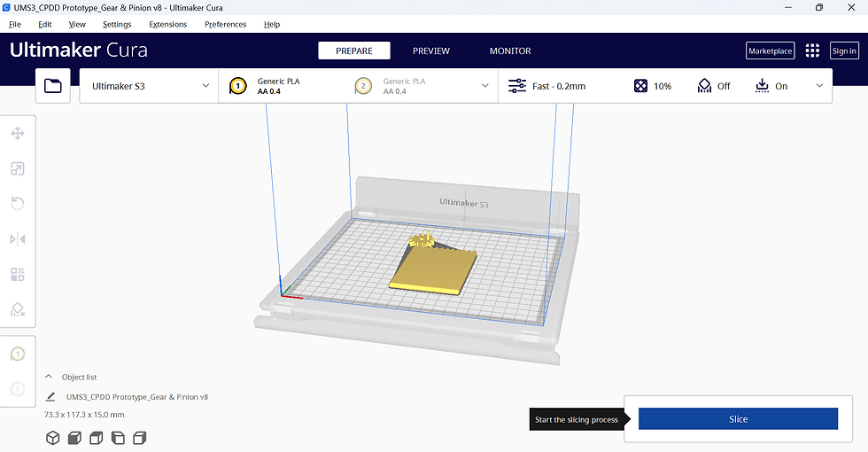Select the Support Blocker tool
Image resolution: width=868 pixels, height=452 pixels.
[x=18, y=309]
